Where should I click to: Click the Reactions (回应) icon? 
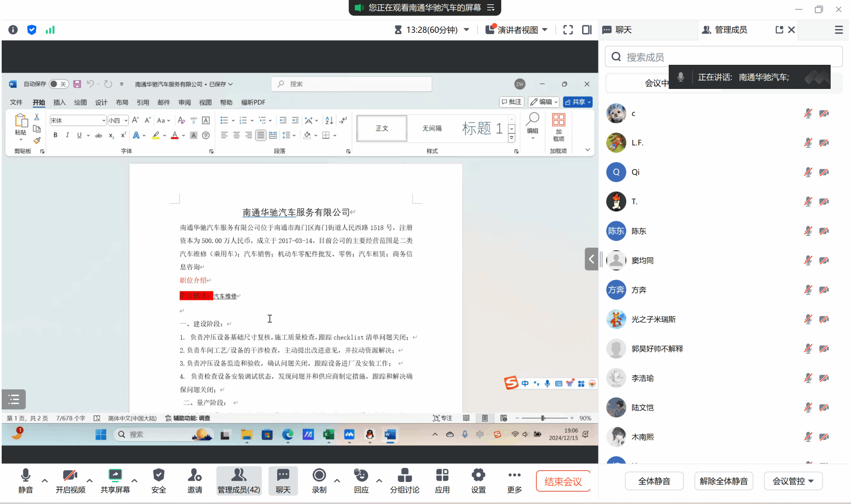[361, 475]
